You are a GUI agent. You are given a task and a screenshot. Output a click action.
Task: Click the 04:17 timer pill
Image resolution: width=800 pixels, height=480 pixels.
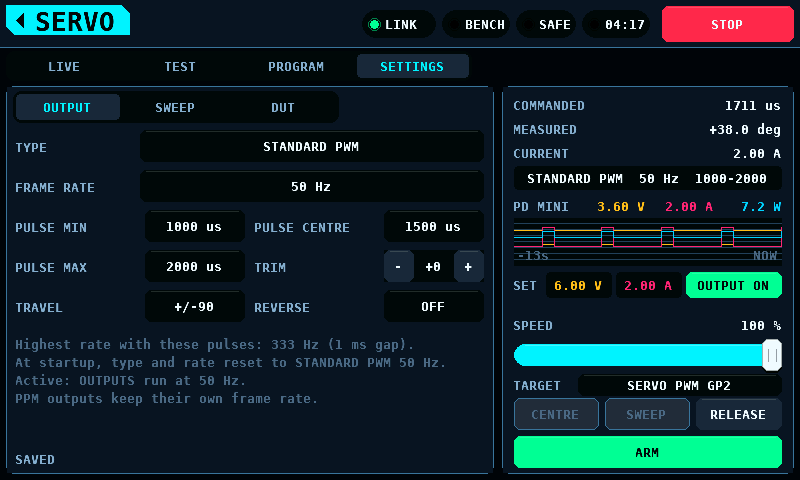point(616,24)
